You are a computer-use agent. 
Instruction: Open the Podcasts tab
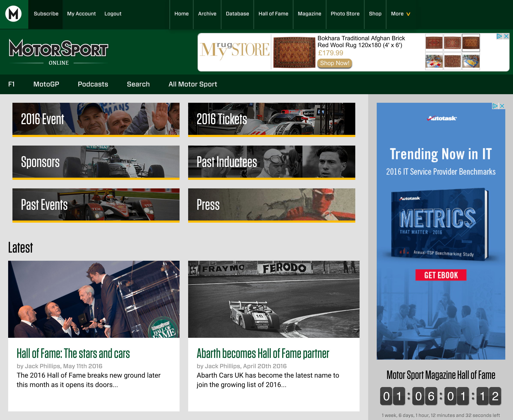coord(93,84)
